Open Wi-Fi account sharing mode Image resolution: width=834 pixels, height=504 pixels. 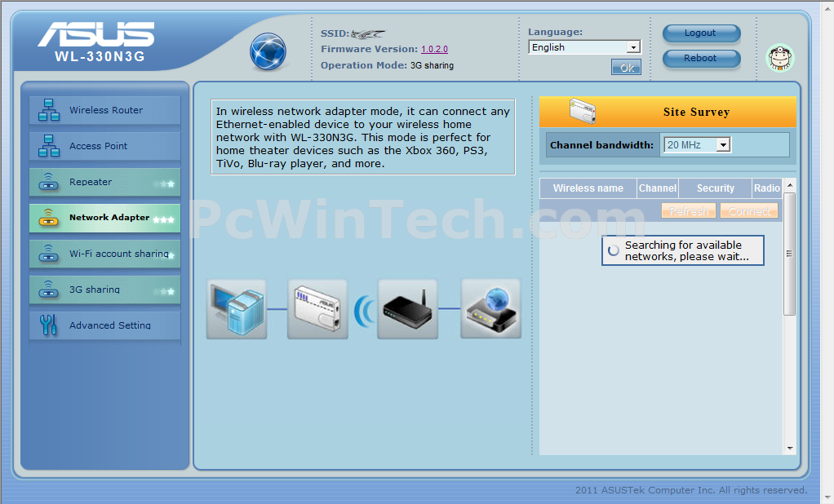tap(104, 254)
